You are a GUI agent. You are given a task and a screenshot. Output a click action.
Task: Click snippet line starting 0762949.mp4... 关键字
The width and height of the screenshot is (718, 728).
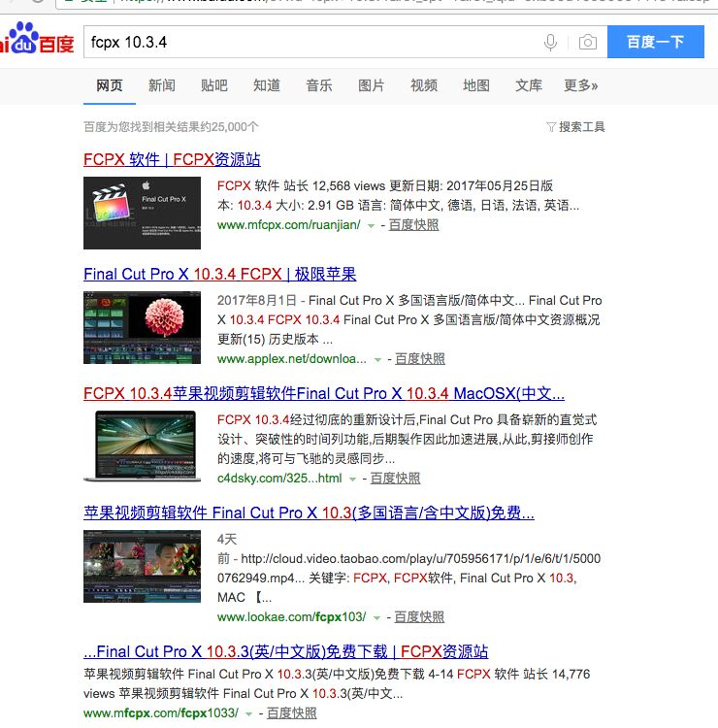click(x=397, y=579)
